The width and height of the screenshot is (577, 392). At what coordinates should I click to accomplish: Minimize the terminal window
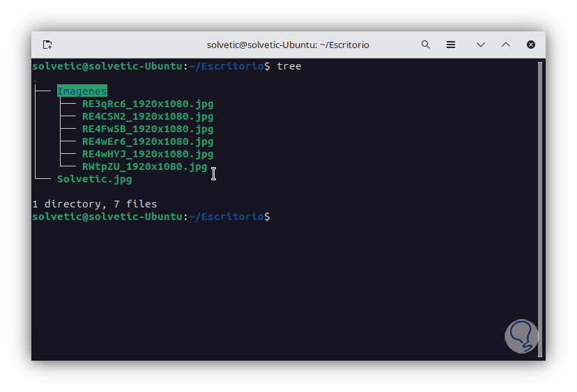coord(481,45)
